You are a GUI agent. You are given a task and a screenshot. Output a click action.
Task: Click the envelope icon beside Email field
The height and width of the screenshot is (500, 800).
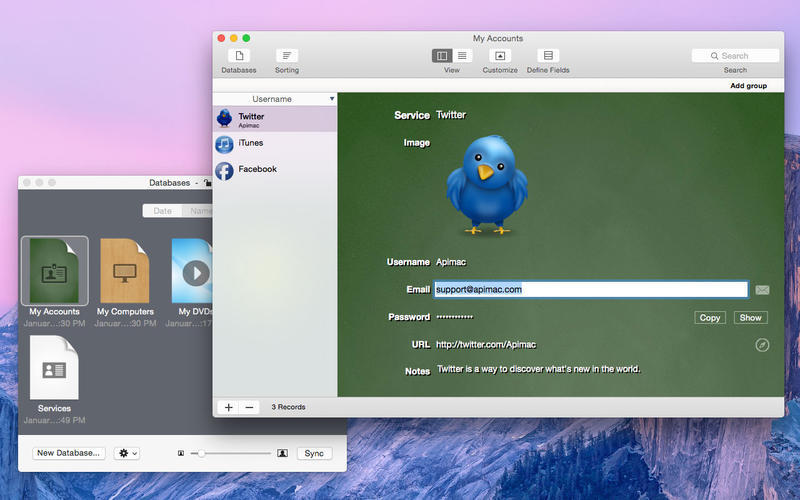coord(762,290)
